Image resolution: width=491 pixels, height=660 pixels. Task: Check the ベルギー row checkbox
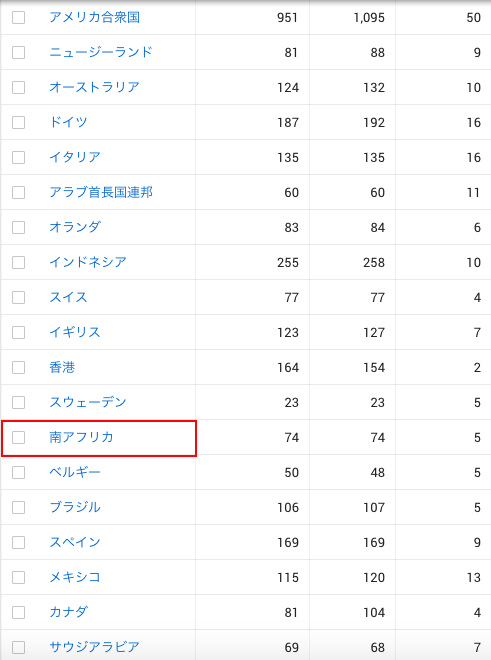coord(19,472)
